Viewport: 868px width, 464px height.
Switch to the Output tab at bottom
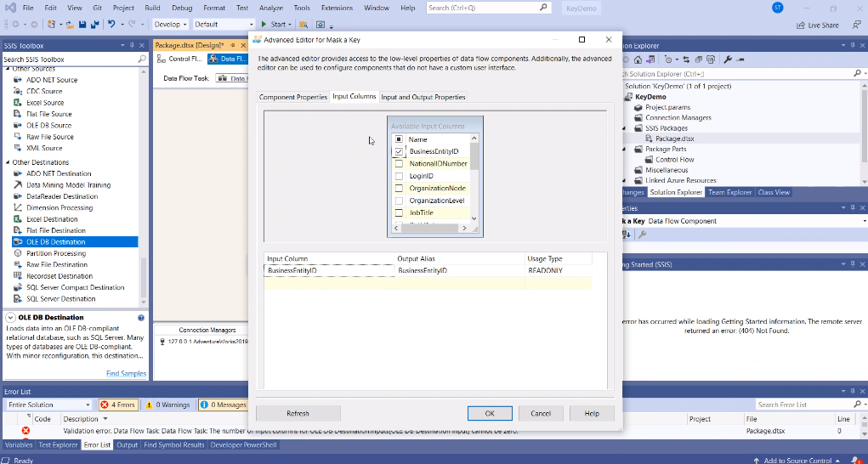(127, 444)
